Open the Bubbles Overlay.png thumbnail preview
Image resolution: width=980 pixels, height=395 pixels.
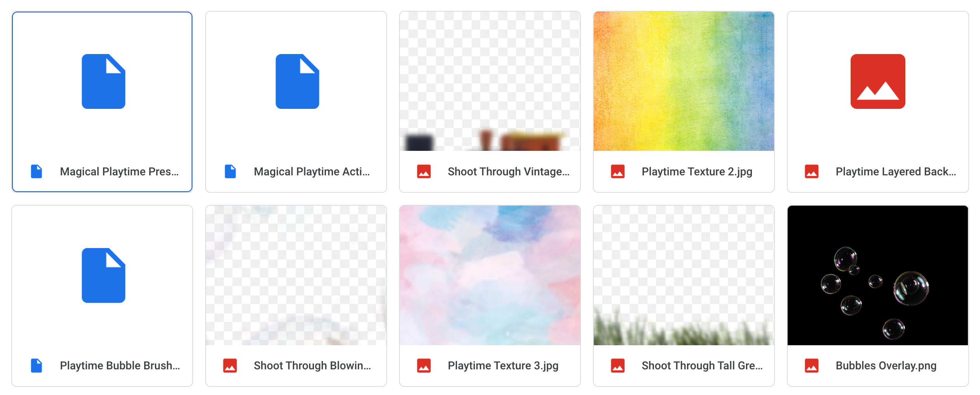click(x=877, y=276)
